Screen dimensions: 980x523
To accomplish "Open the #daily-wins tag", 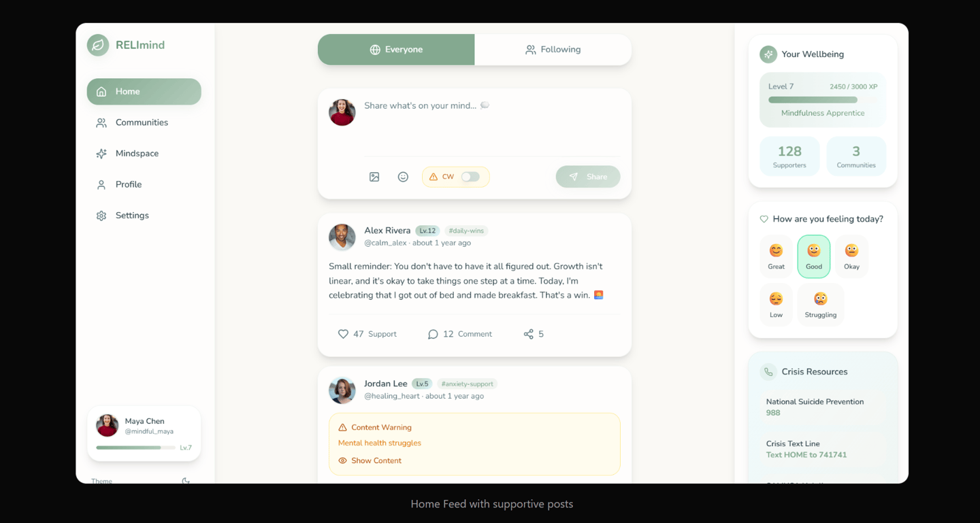I will click(x=466, y=231).
